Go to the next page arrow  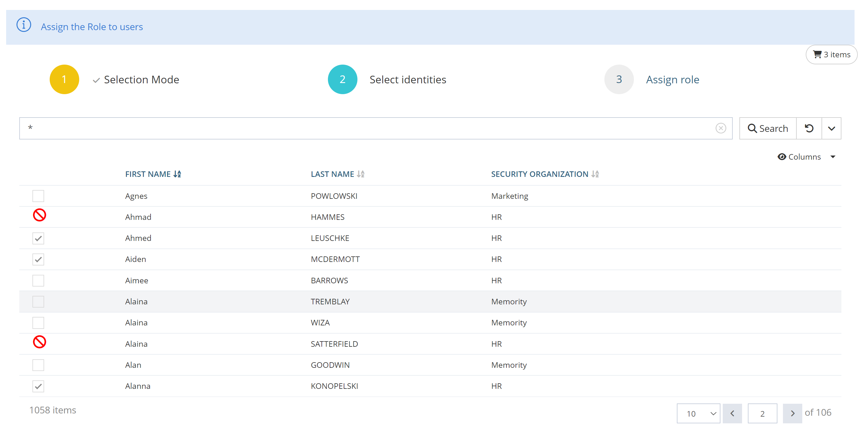pyautogui.click(x=793, y=413)
